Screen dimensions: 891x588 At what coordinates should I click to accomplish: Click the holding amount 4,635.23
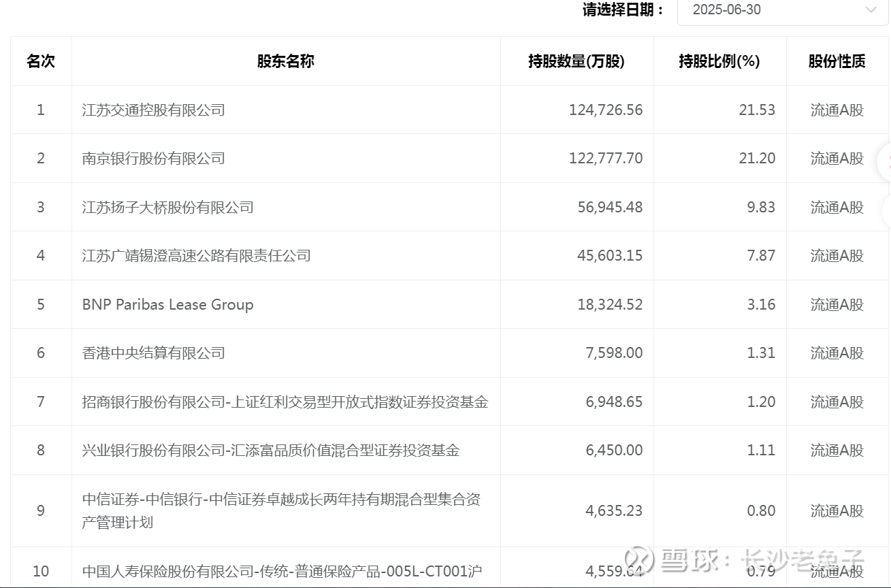pyautogui.click(x=614, y=510)
